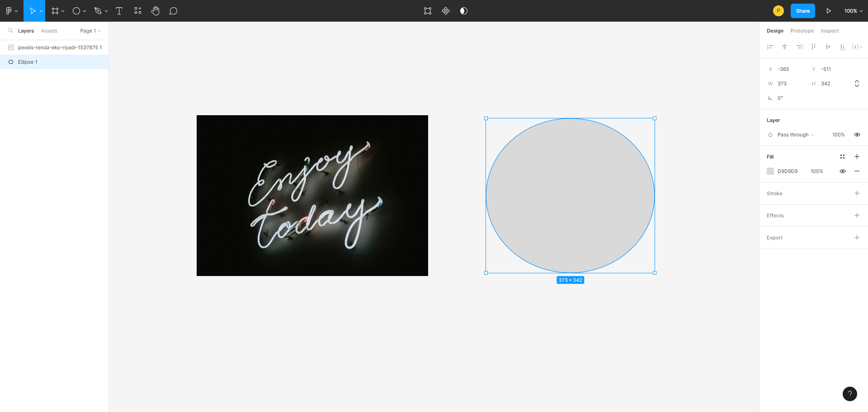
Task: Create a component from the selection
Action: pyautogui.click(x=445, y=11)
